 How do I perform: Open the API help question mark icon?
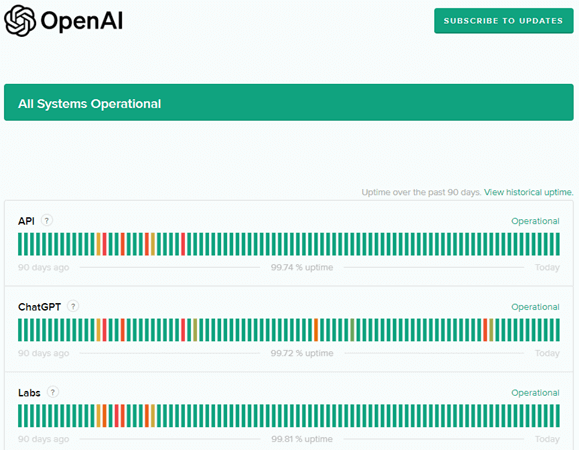click(47, 220)
